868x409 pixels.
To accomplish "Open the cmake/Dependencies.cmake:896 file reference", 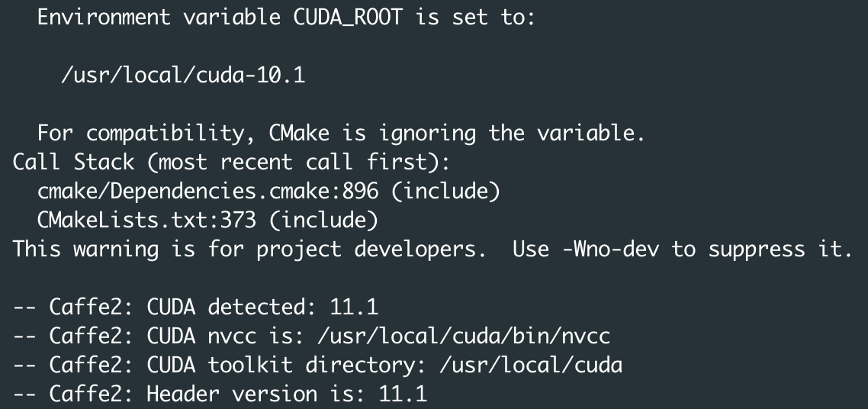I will coord(207,192).
